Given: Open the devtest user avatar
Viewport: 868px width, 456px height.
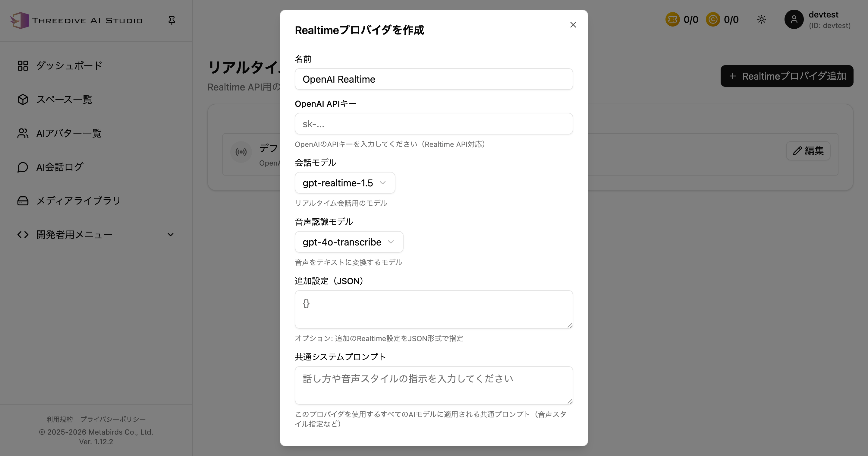Looking at the screenshot, I should click(794, 20).
